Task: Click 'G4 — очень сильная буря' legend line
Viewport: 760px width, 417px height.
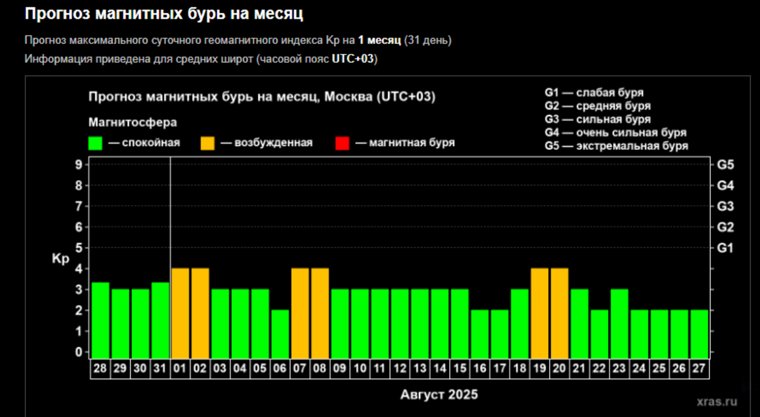Action: pyautogui.click(x=616, y=132)
